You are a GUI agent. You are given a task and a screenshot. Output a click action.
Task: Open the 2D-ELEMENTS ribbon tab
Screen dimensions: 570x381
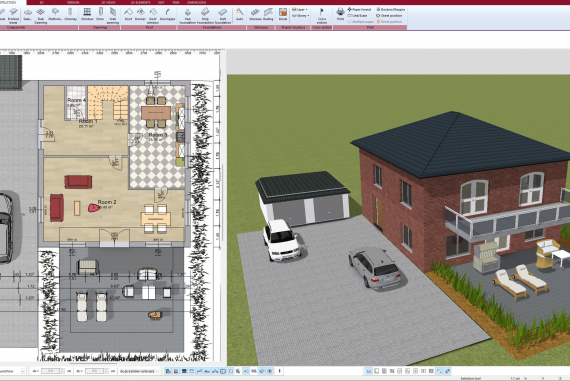[140, 2]
